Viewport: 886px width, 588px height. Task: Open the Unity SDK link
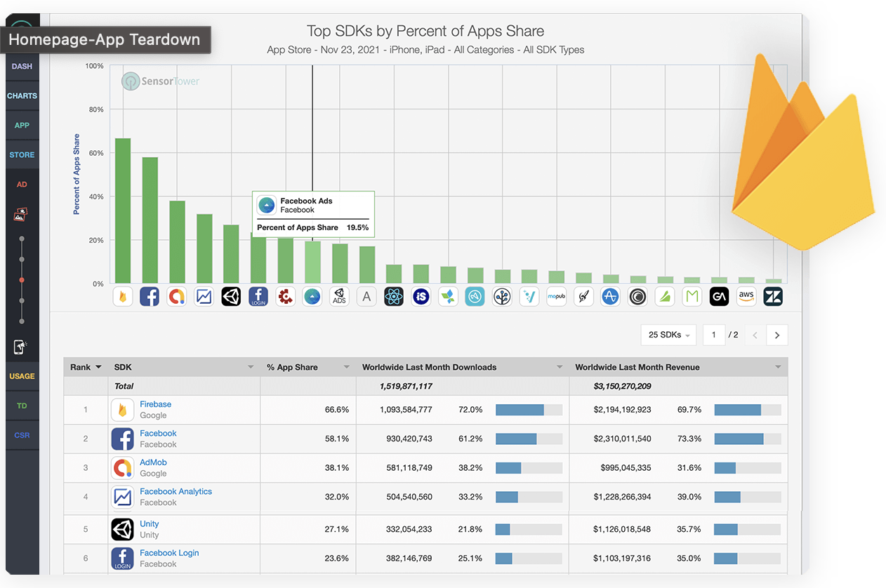(149, 523)
